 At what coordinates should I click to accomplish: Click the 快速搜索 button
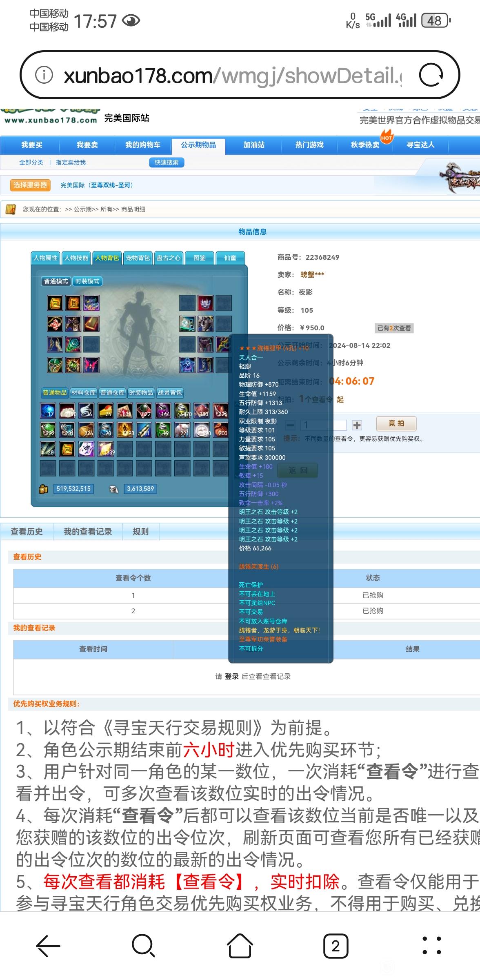pyautogui.click(x=167, y=163)
